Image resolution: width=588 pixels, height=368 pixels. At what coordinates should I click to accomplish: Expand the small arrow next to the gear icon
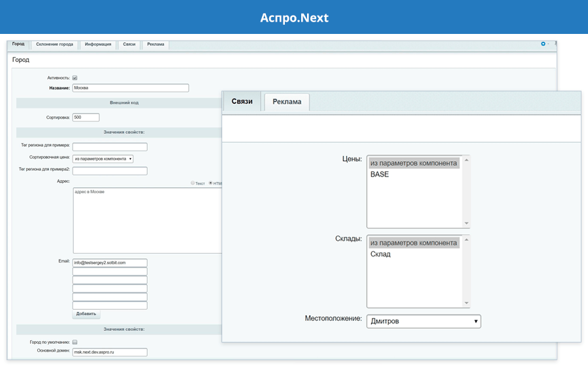(548, 44)
